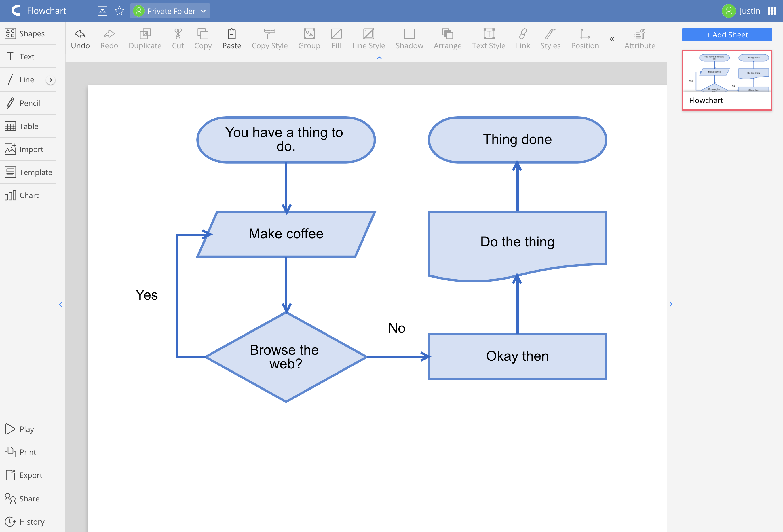
Task: Click the Add Sheet button
Action: pos(726,35)
